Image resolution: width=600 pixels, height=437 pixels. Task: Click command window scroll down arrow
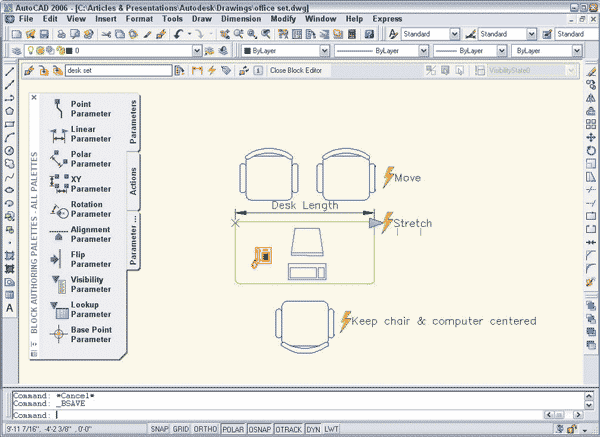(x=589, y=404)
